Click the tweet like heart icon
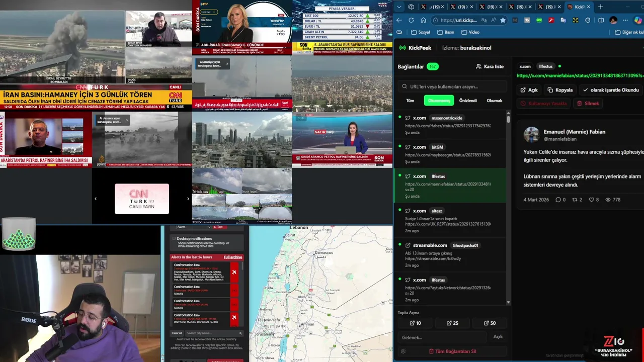This screenshot has width=644, height=362. [592, 200]
